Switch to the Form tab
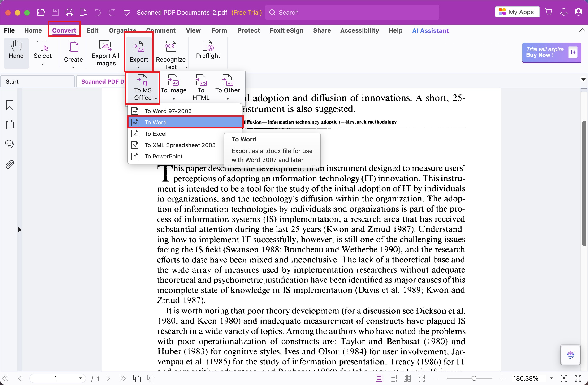This screenshot has width=588, height=385. (x=219, y=30)
